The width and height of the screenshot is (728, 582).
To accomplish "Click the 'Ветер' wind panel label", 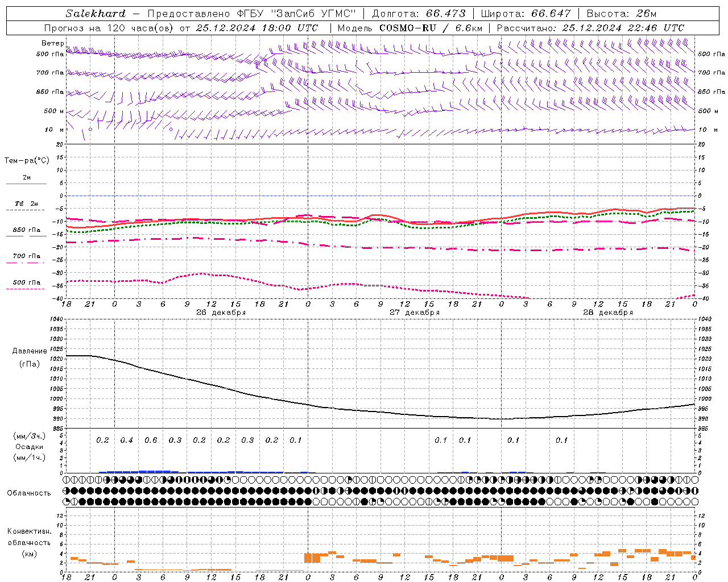I will [53, 43].
